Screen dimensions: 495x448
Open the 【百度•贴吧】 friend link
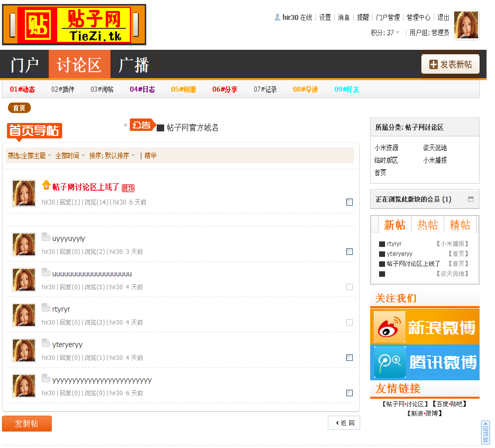[x=450, y=404]
